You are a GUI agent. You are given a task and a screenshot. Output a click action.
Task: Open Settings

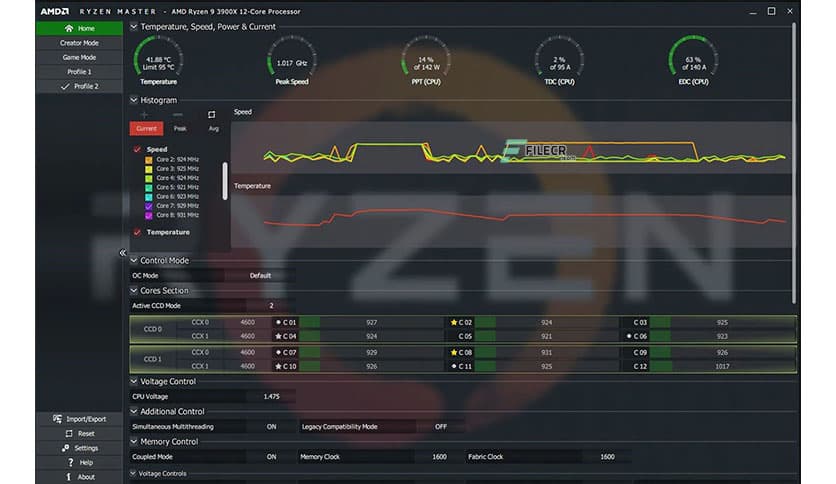click(79, 448)
